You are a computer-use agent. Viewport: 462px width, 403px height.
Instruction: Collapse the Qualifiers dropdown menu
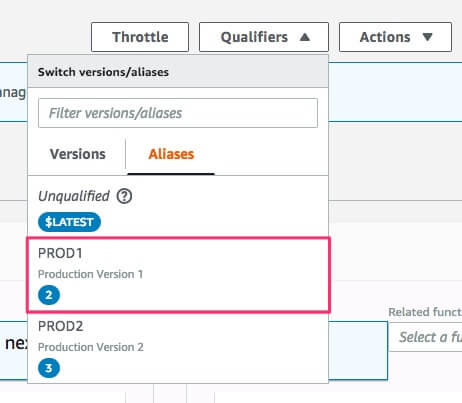[x=264, y=37]
